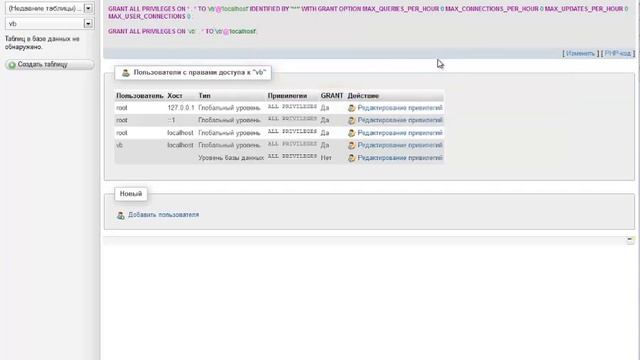Click the add user icon
This screenshot has height=360, width=640.
(x=120, y=215)
